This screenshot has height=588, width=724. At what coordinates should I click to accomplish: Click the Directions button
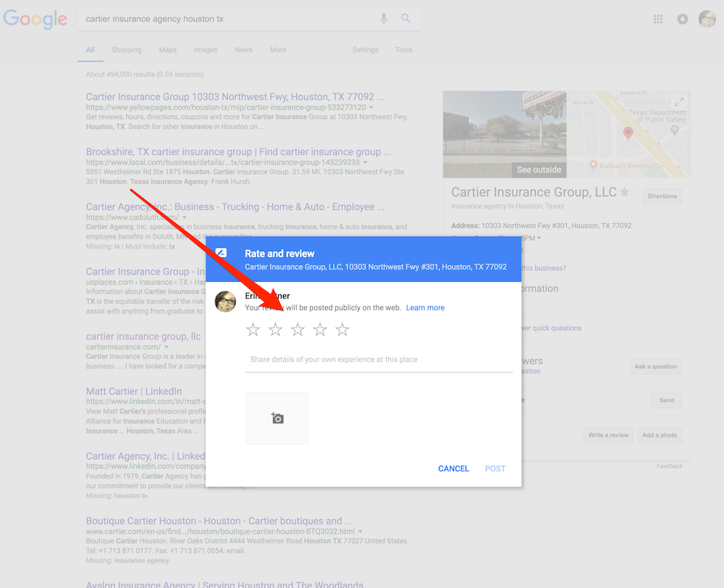point(662,196)
